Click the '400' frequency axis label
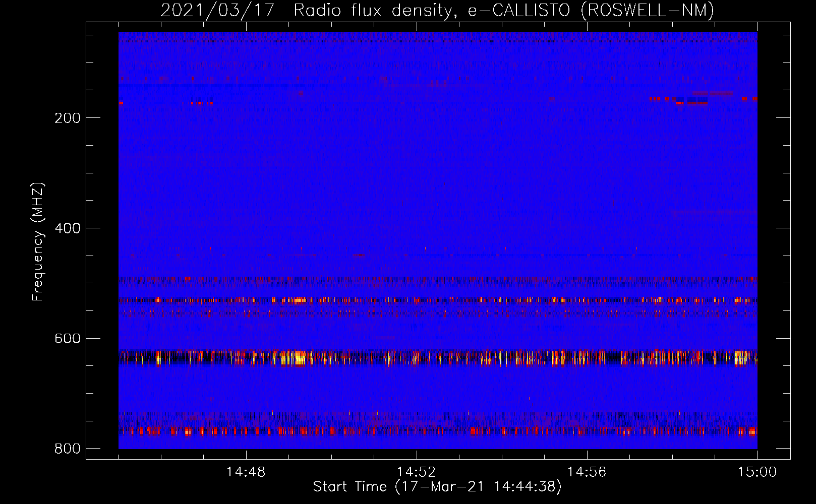Screen dimensions: 816x504 68,229
